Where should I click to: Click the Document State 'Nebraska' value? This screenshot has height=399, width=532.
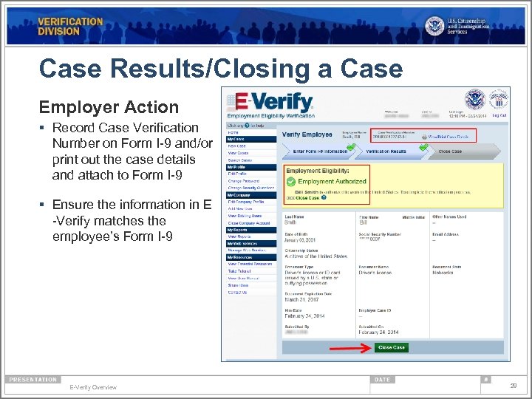pyautogui.click(x=443, y=273)
